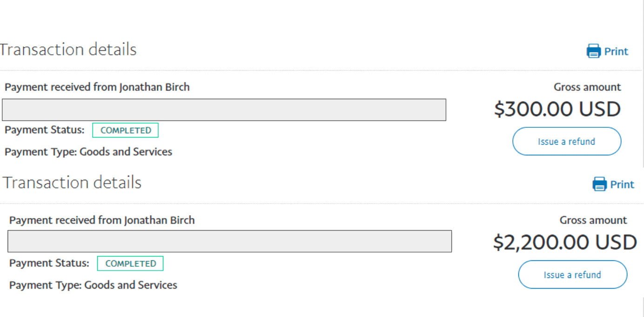The height and width of the screenshot is (317, 644).
Task: Click the gray field in the $300.00 transaction
Action: pos(224,110)
